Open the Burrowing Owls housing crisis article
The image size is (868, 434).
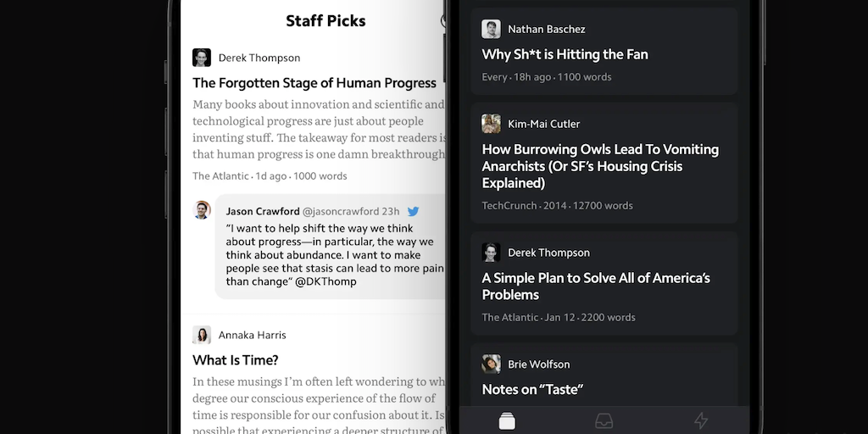[600, 166]
